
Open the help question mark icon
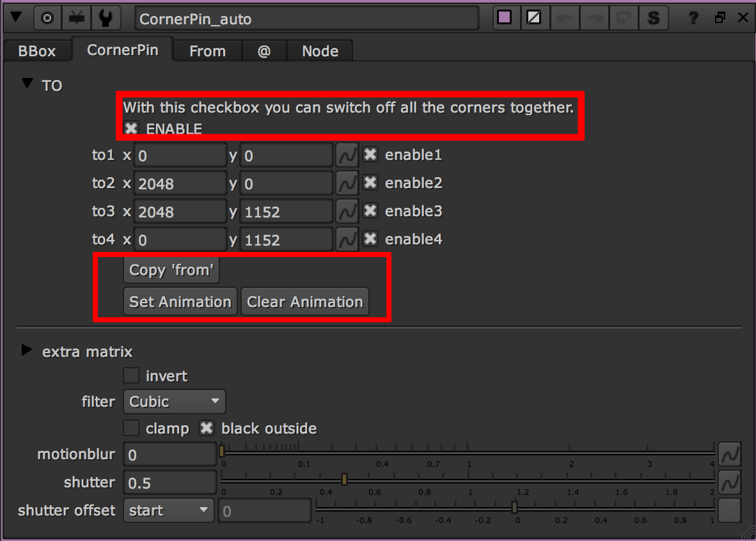point(693,18)
